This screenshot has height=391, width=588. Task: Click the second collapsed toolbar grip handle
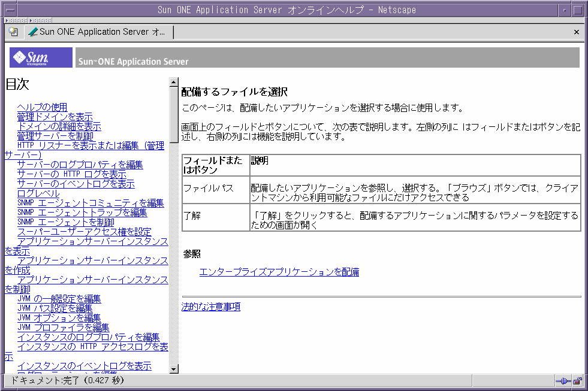40,20
